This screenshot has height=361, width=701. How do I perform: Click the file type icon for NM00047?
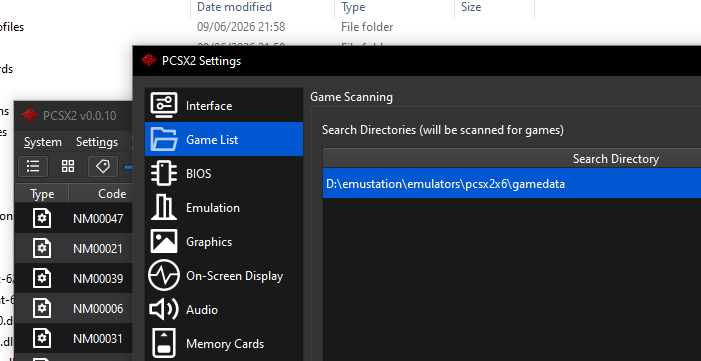[x=42, y=218]
